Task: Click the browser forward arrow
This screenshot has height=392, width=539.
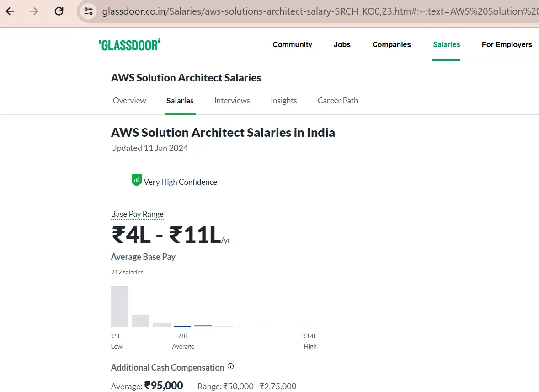Action: click(34, 11)
